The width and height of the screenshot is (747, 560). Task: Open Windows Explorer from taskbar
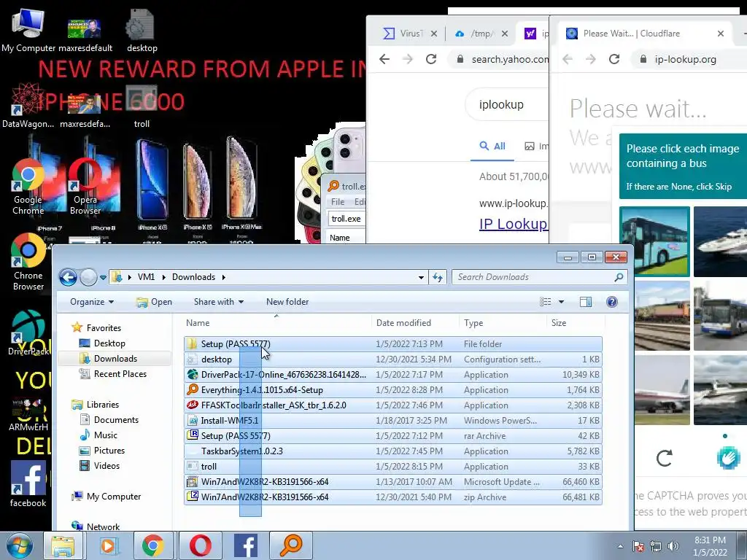(63, 545)
